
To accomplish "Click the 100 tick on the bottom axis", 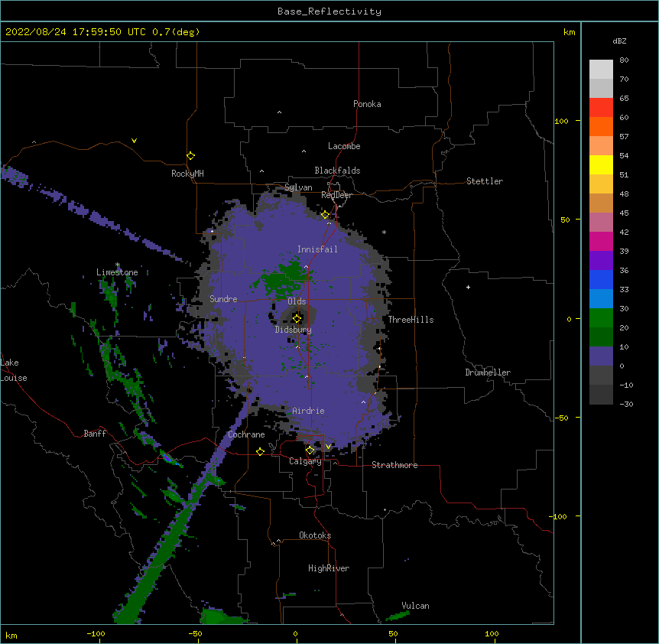I will click(492, 633).
